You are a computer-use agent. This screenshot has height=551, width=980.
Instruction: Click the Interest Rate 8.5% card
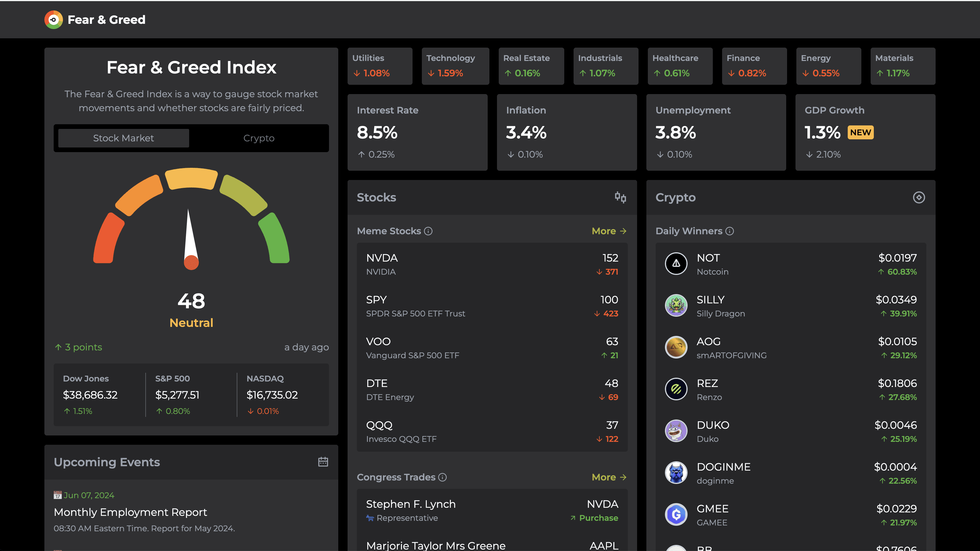pos(417,132)
